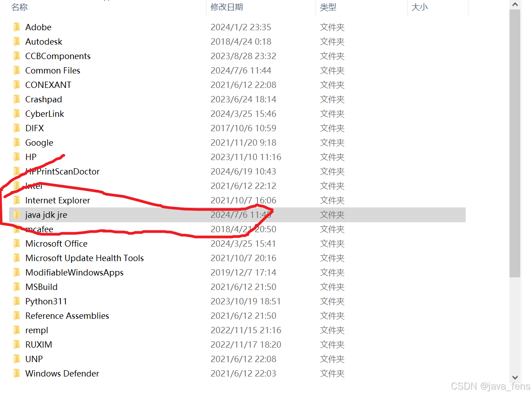Select the CONEXANT folder name
The height and width of the screenshot is (395, 532).
point(48,85)
